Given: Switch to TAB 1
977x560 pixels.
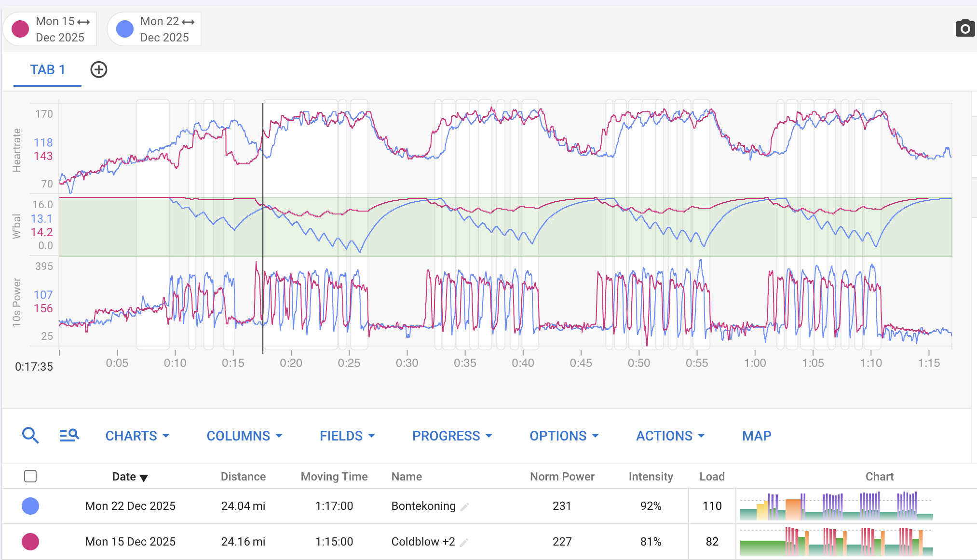Looking at the screenshot, I should [x=47, y=70].
